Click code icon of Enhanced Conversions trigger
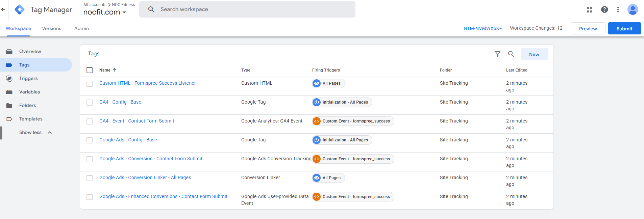Viewport: 644px width, 219px height. [317, 197]
